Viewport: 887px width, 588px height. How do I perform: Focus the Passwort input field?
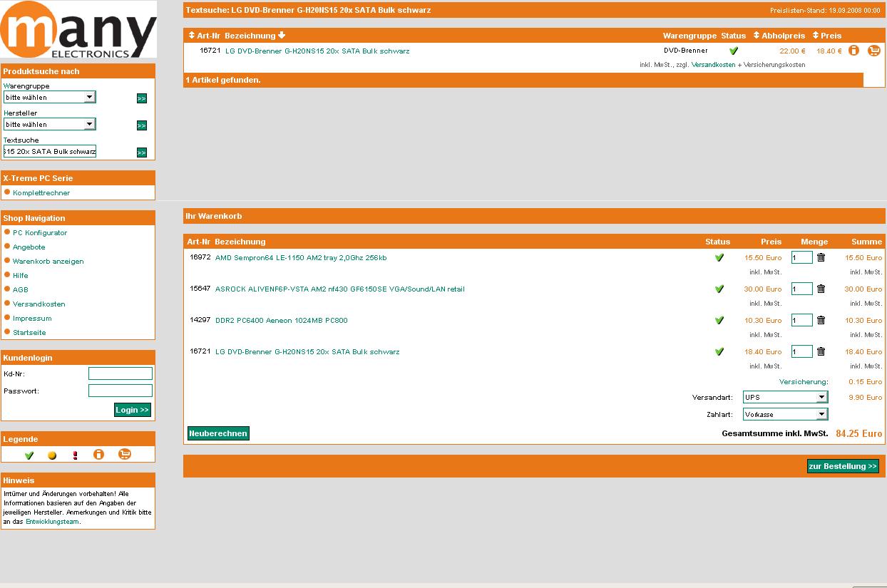point(121,391)
